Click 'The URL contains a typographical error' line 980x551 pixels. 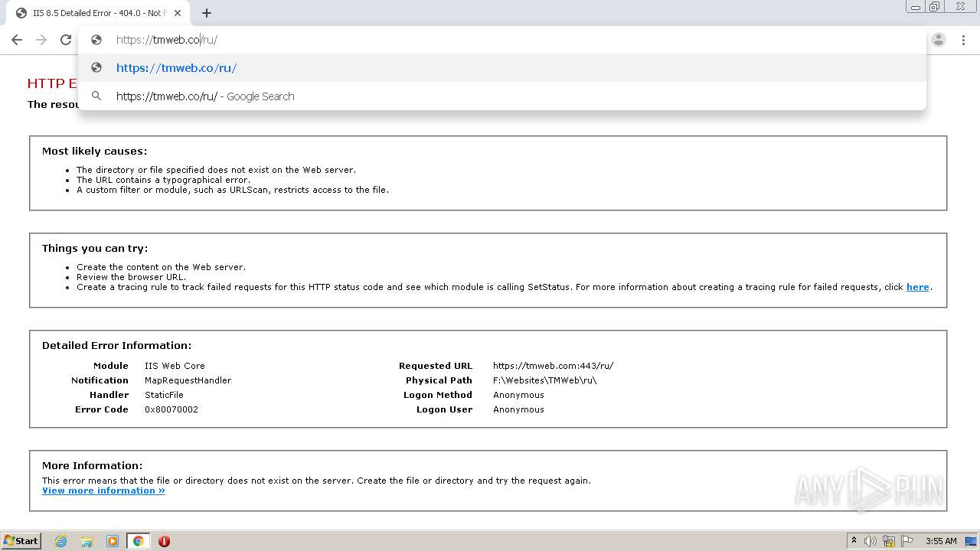[x=163, y=180]
